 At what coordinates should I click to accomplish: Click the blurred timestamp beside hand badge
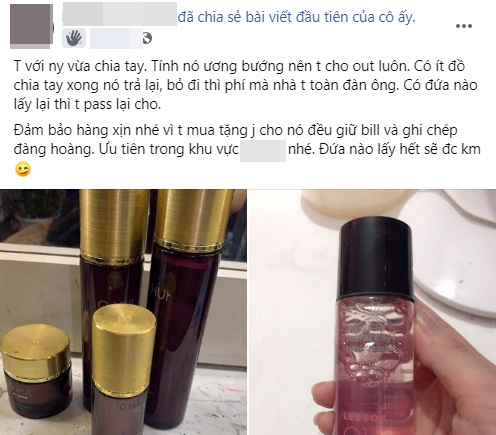pos(116,38)
